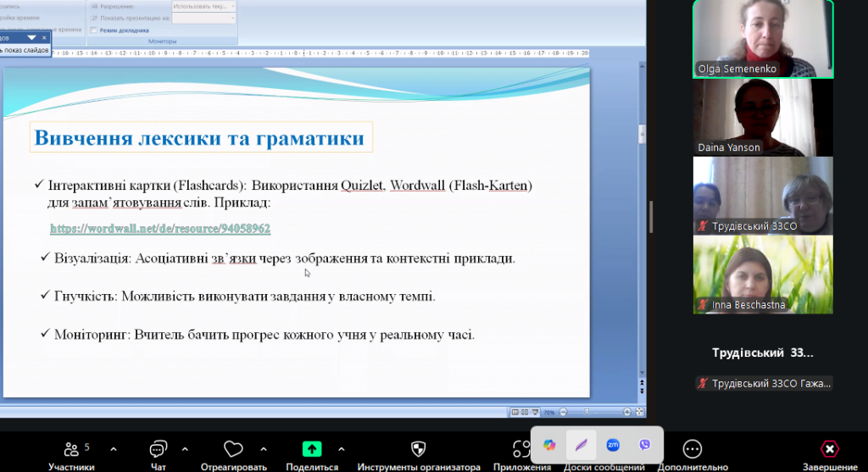
Task: Enable the Режим докладчика checkbox
Action: (94, 30)
